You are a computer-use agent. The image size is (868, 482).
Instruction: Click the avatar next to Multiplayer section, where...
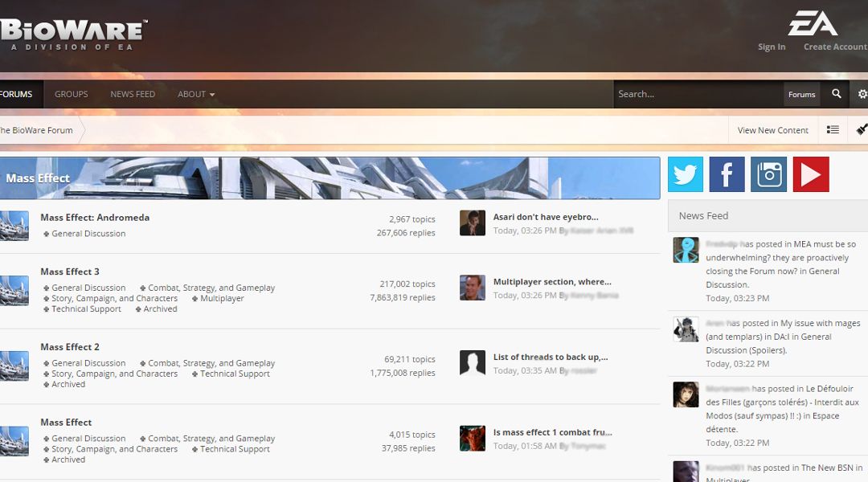473,288
